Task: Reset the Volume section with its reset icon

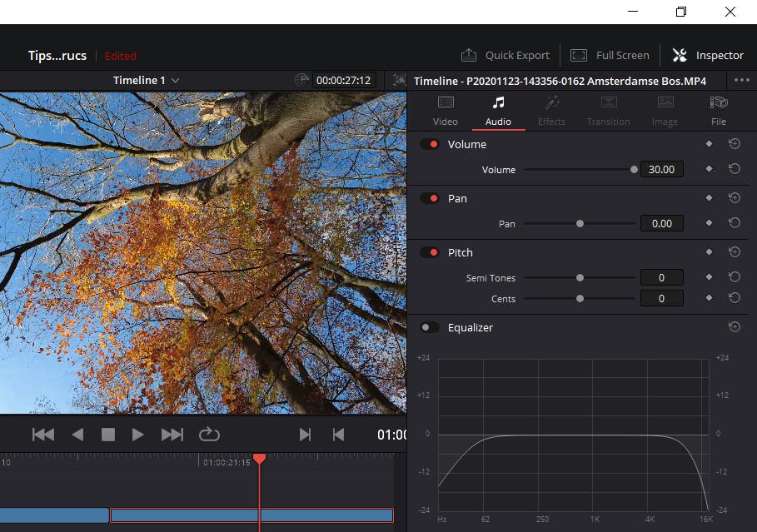Action: pos(734,144)
